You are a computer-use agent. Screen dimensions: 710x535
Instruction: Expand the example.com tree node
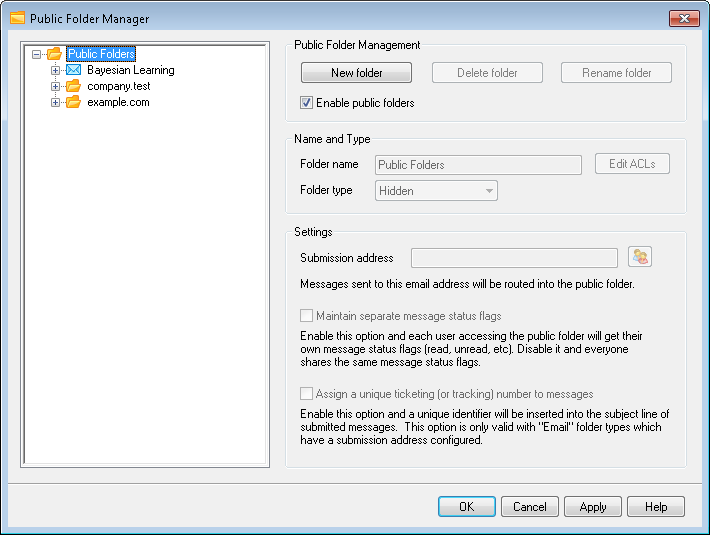click(56, 103)
